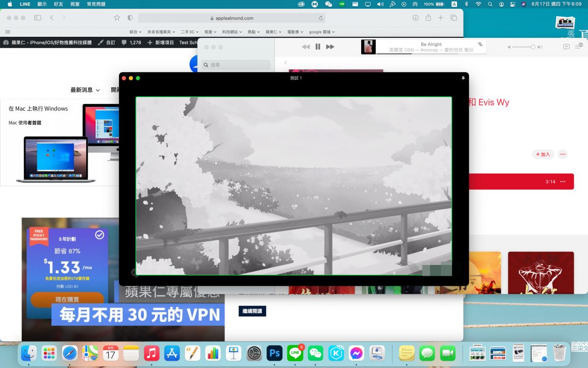Toggle the pin icon on 測試 1 window
This screenshot has width=588, height=368.
[463, 78]
